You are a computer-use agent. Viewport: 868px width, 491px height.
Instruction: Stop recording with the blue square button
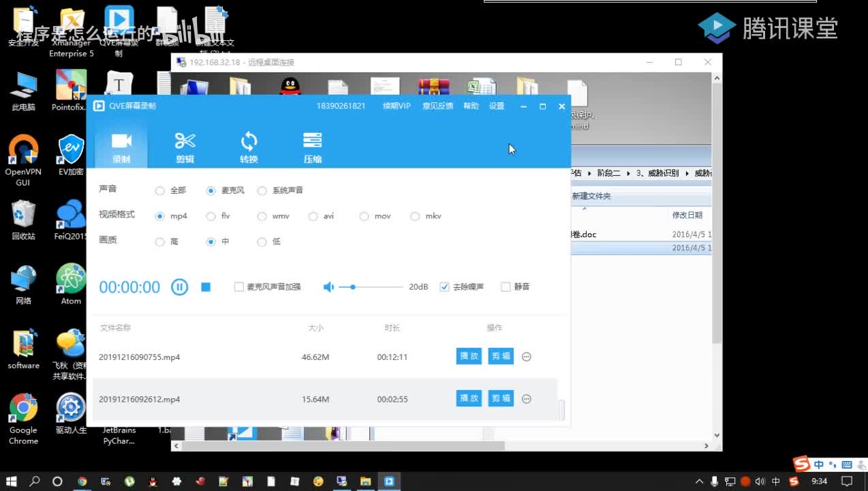(206, 287)
